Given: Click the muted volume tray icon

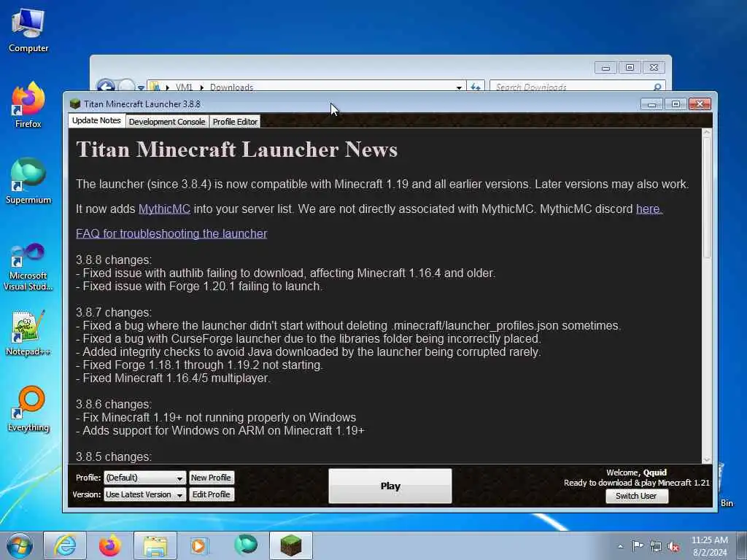Looking at the screenshot, I should click(x=673, y=547).
